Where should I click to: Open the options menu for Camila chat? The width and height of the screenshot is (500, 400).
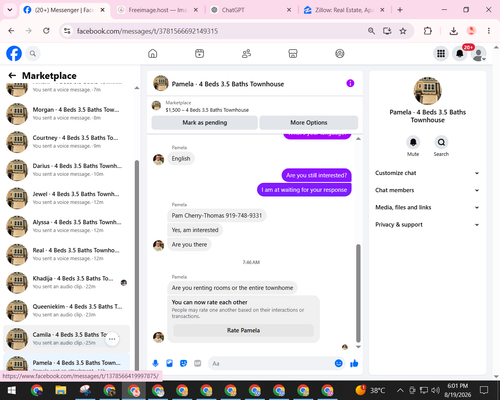112,339
